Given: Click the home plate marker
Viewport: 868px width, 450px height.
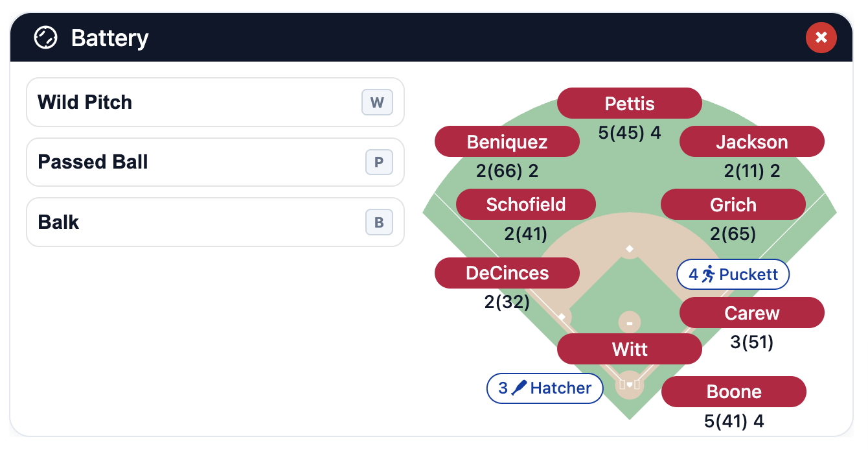Looking at the screenshot, I should (x=630, y=385).
